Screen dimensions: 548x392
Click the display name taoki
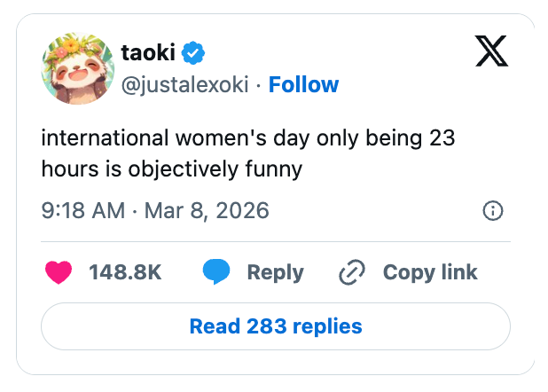[149, 54]
